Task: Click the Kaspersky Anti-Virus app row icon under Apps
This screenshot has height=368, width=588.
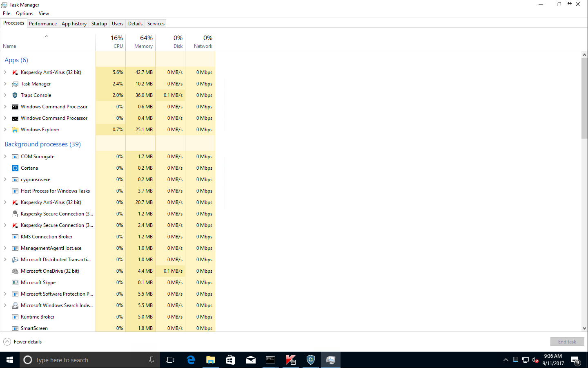Action: (x=15, y=72)
